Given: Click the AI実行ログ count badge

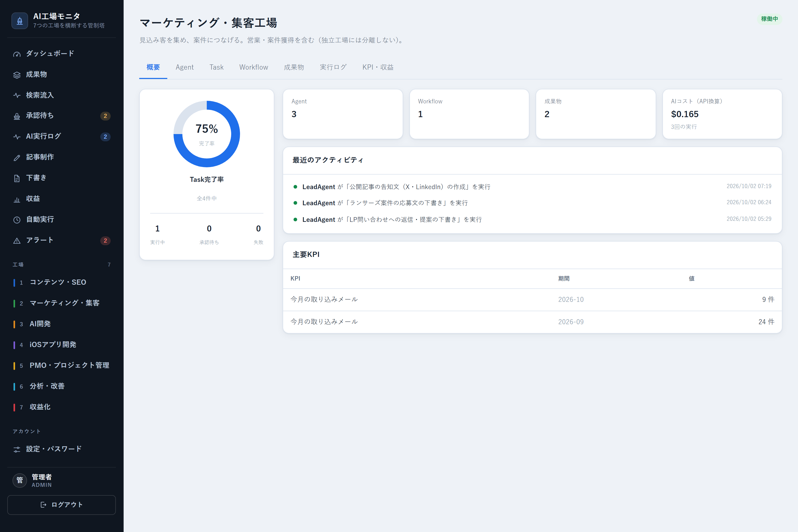Looking at the screenshot, I should [105, 137].
